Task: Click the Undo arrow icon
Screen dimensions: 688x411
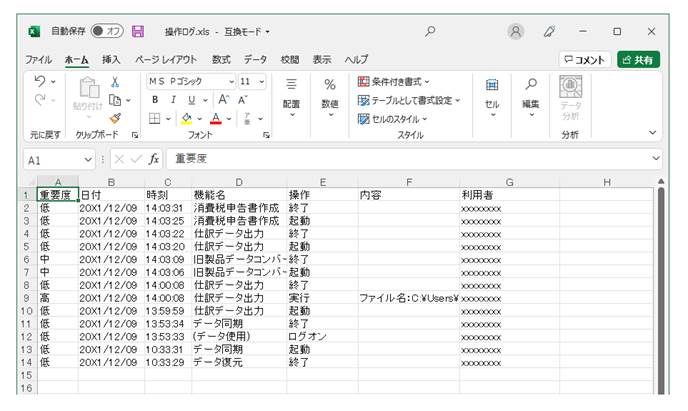Action: 39,81
